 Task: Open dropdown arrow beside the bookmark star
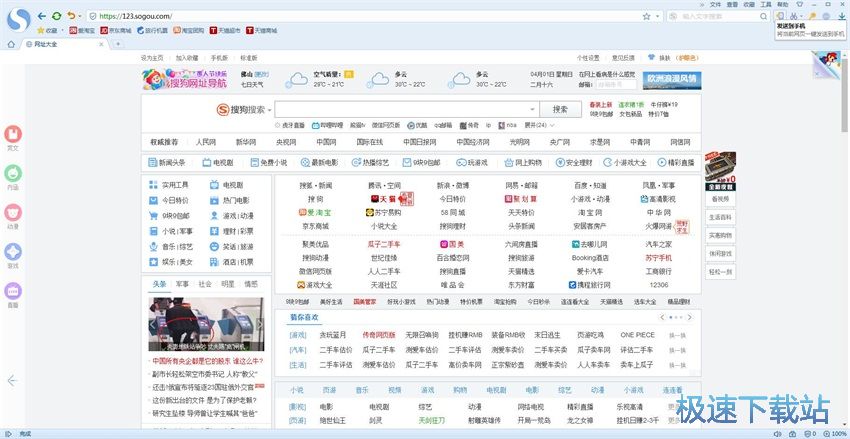coord(657,17)
